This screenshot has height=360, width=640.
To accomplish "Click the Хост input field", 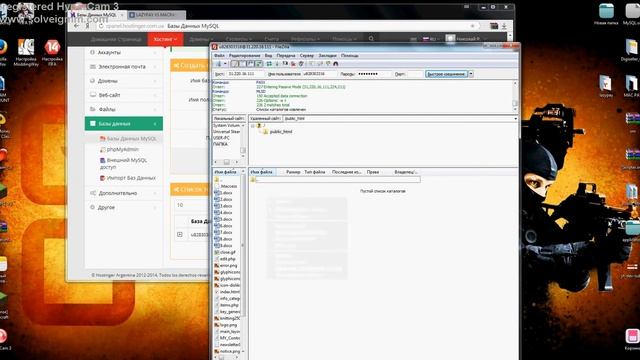I will click(x=245, y=74).
